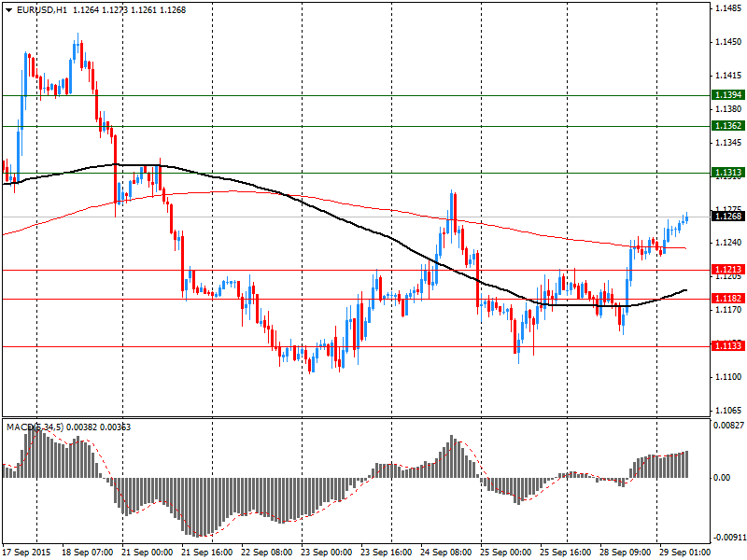This screenshot has height=560, width=747.
Task: Select the 1.1394 green level price label
Action: click(728, 95)
